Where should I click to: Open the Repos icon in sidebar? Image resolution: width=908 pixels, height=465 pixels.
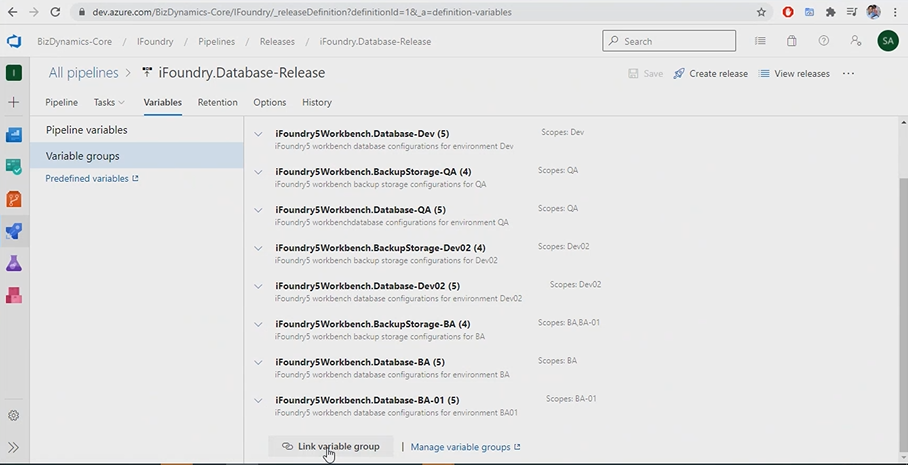point(14,200)
